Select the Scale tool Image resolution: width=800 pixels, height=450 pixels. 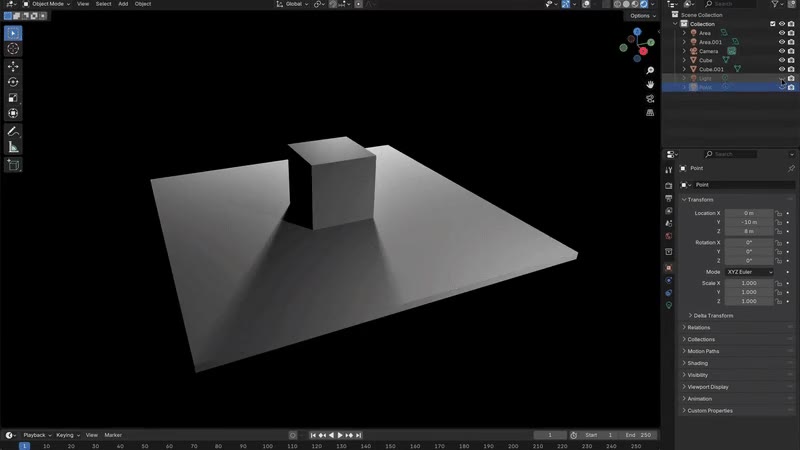coord(13,98)
